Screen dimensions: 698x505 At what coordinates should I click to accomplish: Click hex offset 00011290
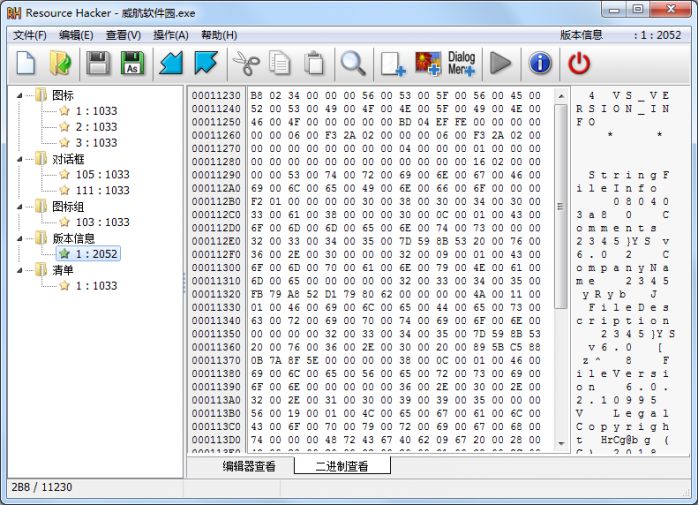tap(216, 175)
